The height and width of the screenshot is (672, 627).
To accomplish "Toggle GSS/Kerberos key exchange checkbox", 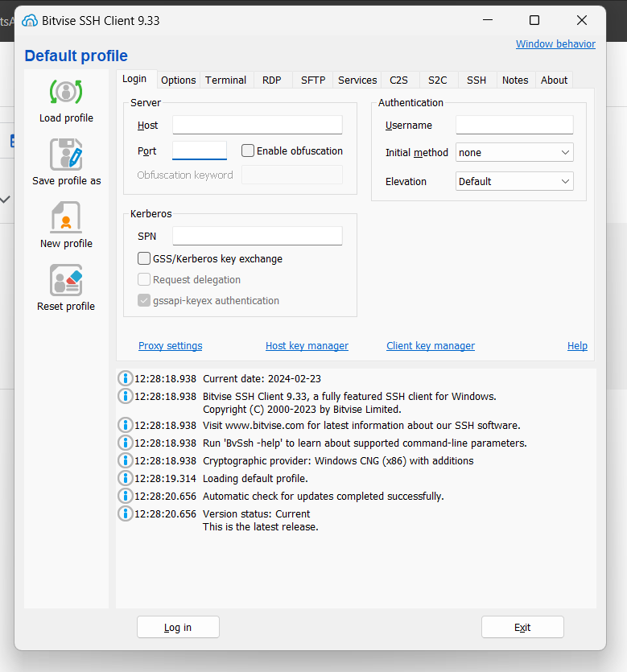I will tap(144, 258).
